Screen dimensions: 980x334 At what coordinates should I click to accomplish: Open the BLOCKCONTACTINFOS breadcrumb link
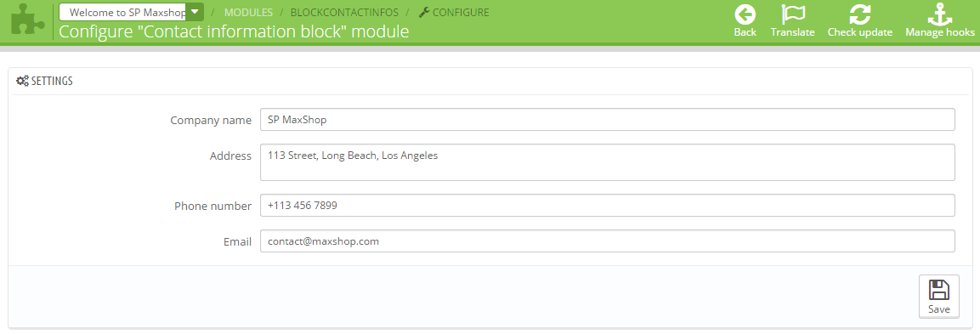tap(344, 13)
